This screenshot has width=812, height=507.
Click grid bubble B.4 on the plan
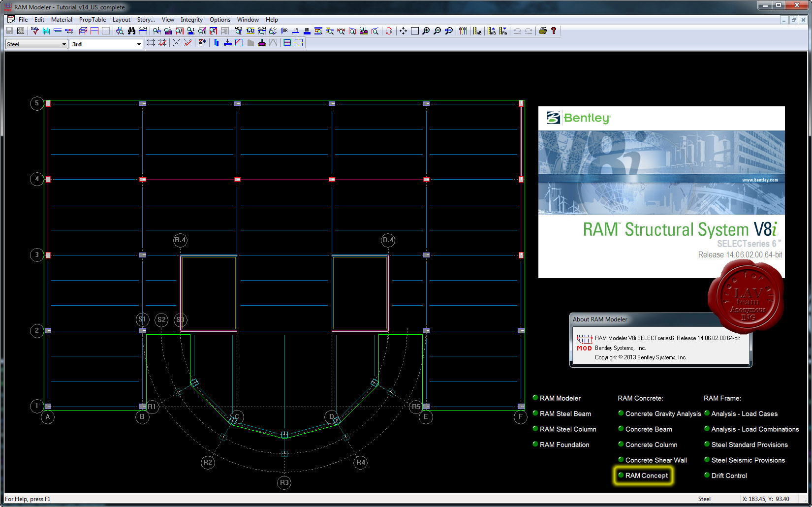(x=180, y=240)
